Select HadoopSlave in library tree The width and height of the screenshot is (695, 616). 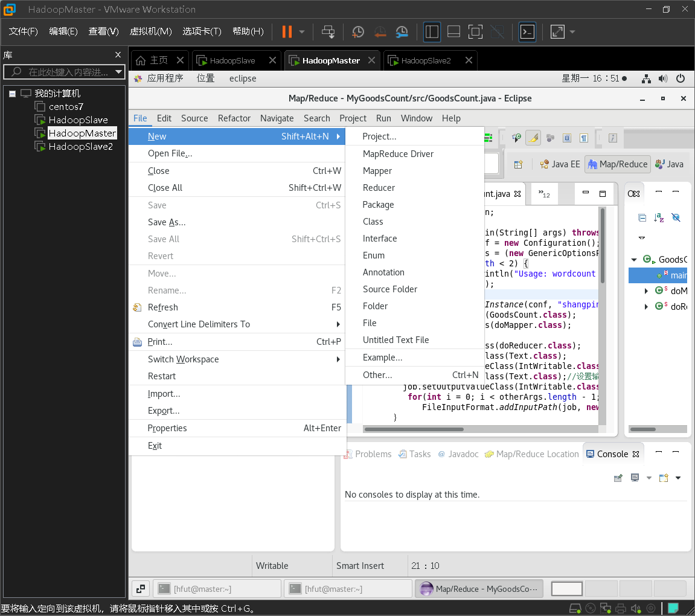click(78, 120)
